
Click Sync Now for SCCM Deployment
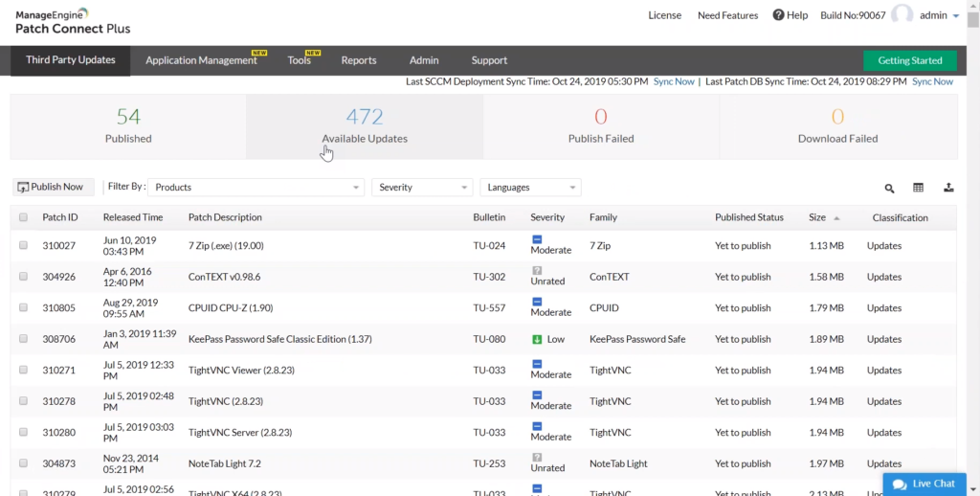pos(674,81)
